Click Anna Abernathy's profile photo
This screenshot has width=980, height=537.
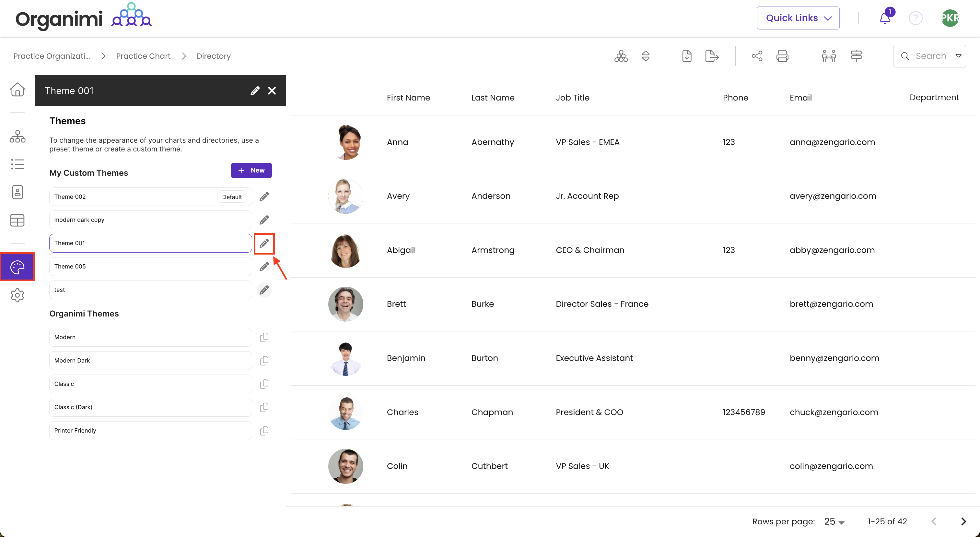(x=345, y=142)
